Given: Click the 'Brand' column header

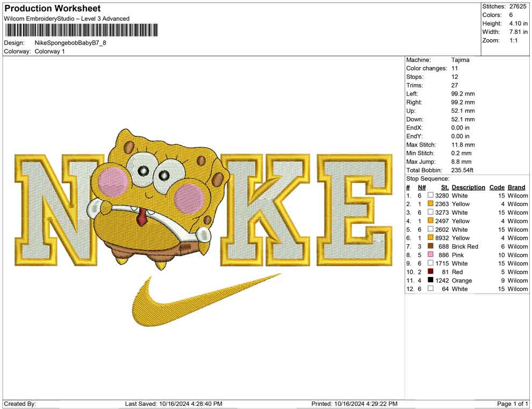Looking at the screenshot, I should (x=516, y=187).
